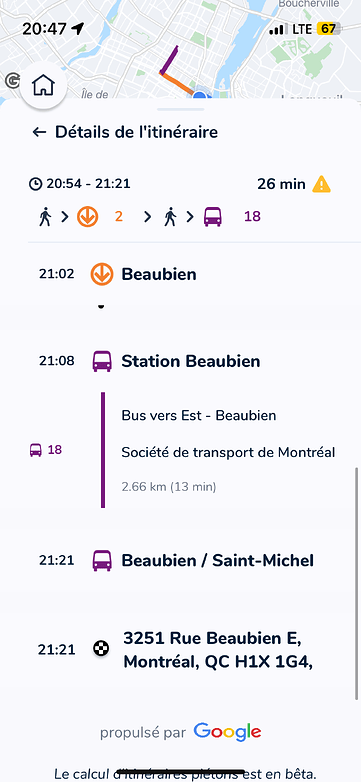
Task: Tap bus icon beside Beaubien / Saint-Michel
Action: 102,561
